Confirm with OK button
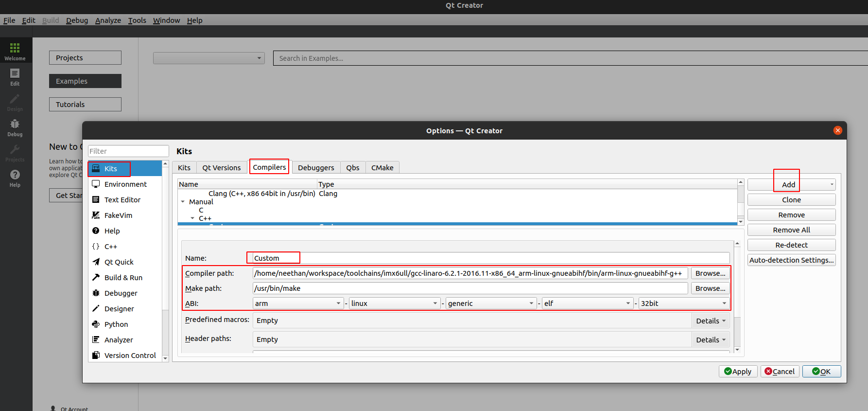This screenshot has width=868, height=411. (821, 371)
